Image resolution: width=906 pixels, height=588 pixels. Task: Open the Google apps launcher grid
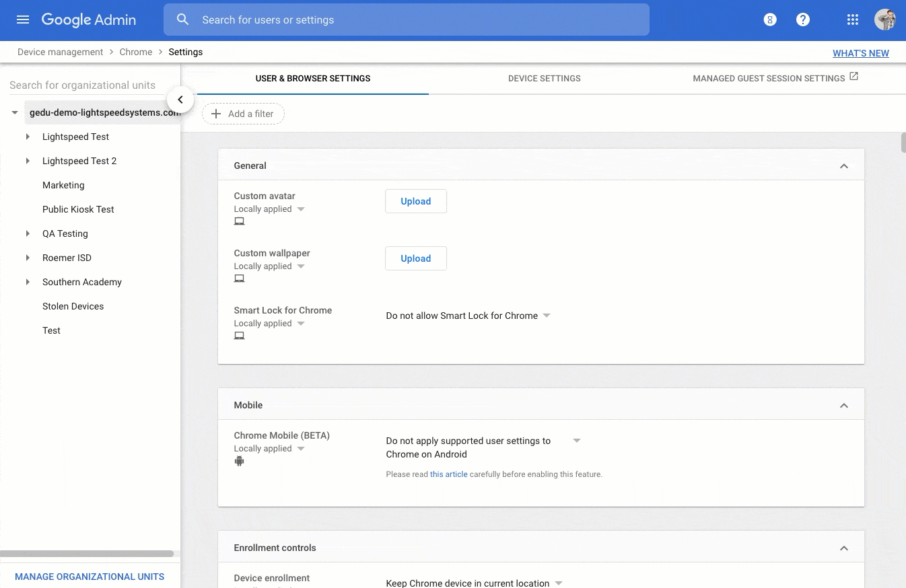click(852, 20)
